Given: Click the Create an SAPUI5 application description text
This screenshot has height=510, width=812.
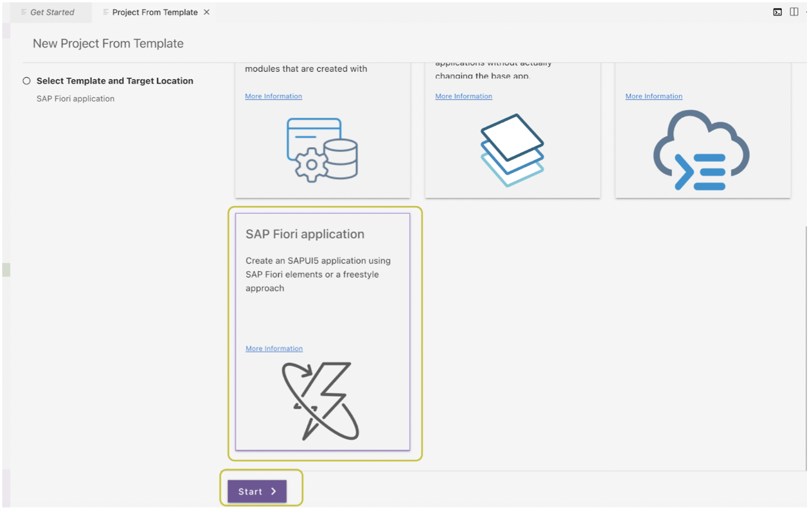Looking at the screenshot, I should pos(318,275).
